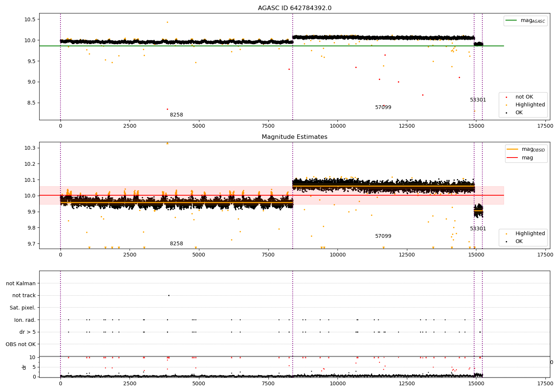560x392 pixels.
Task: Select the mag AGASC legend entry
Action: pyautogui.click(x=526, y=21)
